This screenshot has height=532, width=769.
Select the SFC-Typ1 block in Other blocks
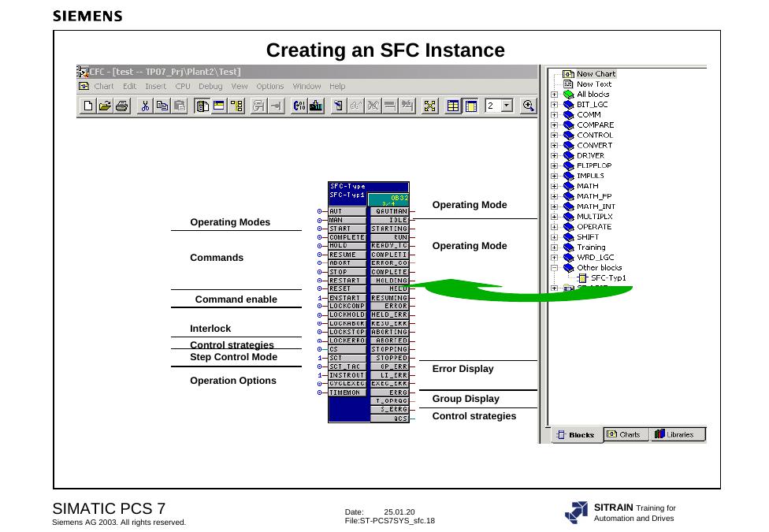click(608, 277)
